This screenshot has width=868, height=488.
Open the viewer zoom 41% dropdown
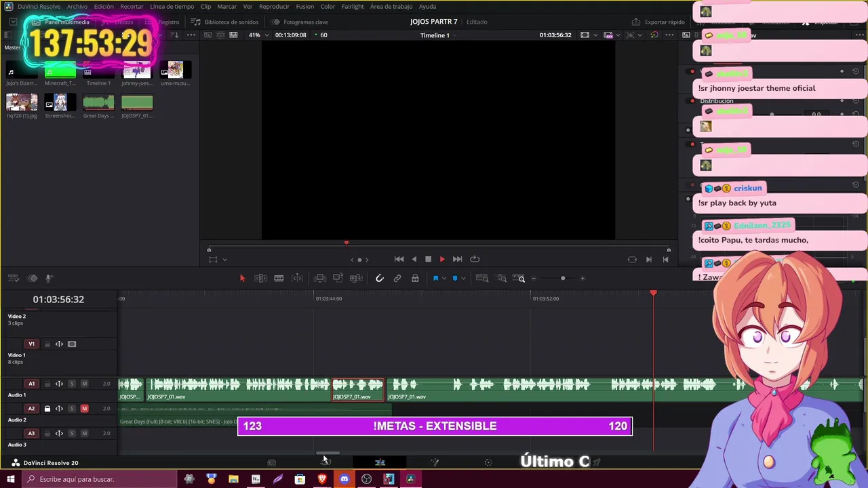pyautogui.click(x=258, y=35)
